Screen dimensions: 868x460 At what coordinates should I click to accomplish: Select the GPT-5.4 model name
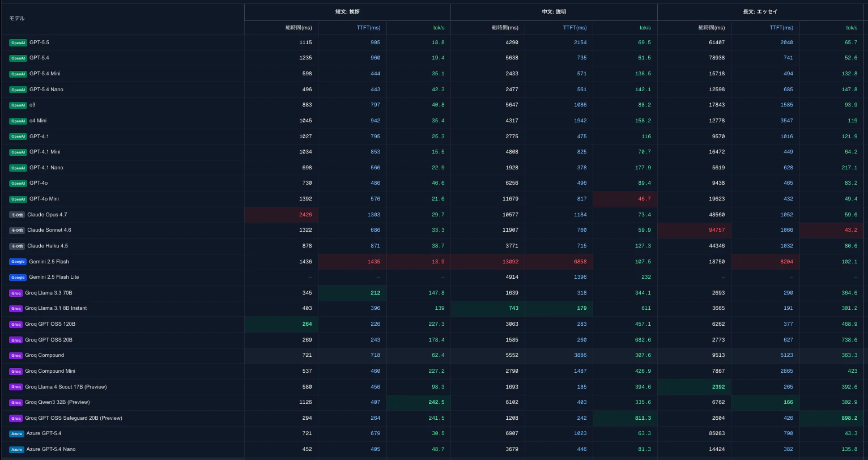39,58
